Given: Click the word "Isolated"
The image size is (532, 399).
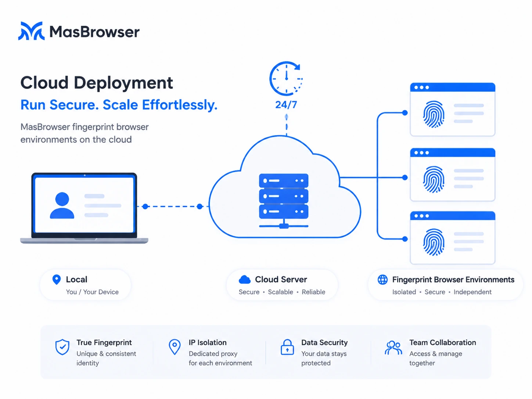Looking at the screenshot, I should pyautogui.click(x=404, y=292).
